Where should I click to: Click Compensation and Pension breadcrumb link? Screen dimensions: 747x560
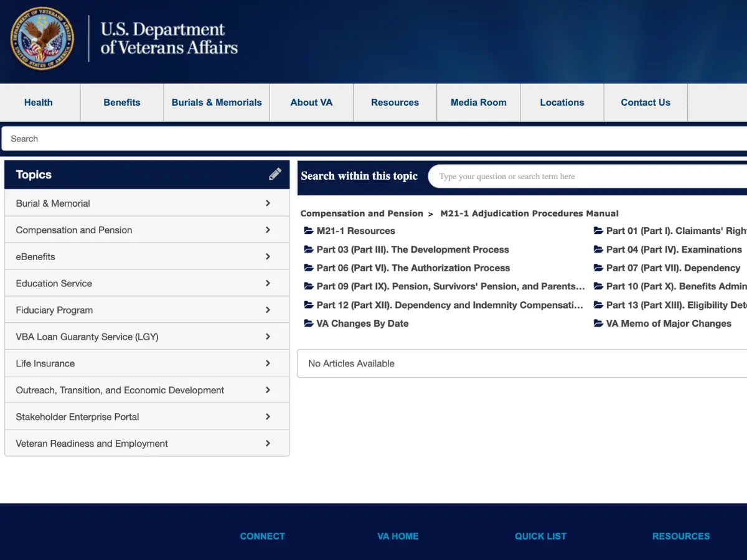pyautogui.click(x=362, y=213)
